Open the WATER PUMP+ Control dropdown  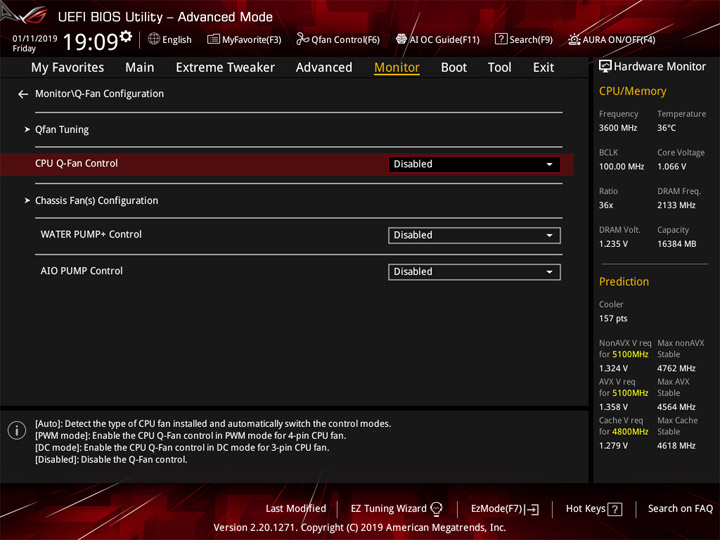[474, 235]
